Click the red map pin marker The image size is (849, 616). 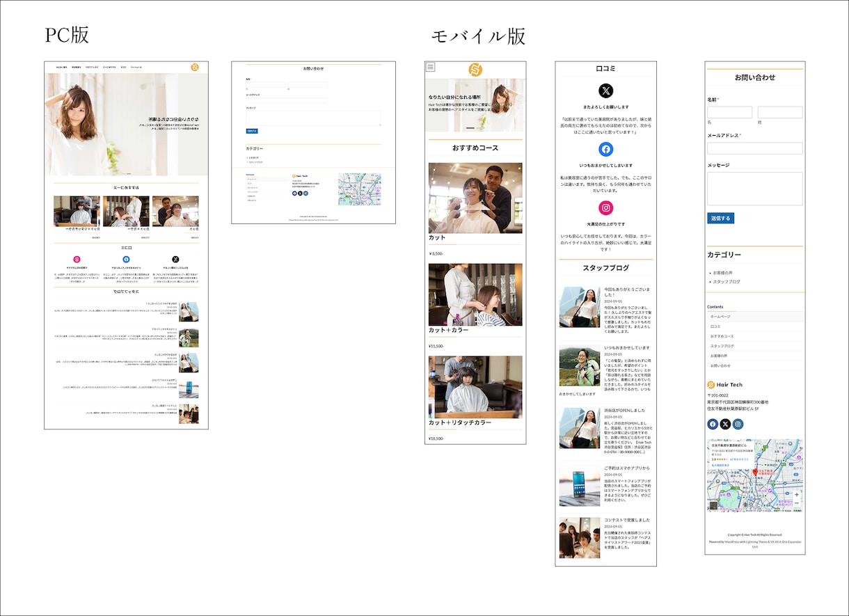coord(755,473)
